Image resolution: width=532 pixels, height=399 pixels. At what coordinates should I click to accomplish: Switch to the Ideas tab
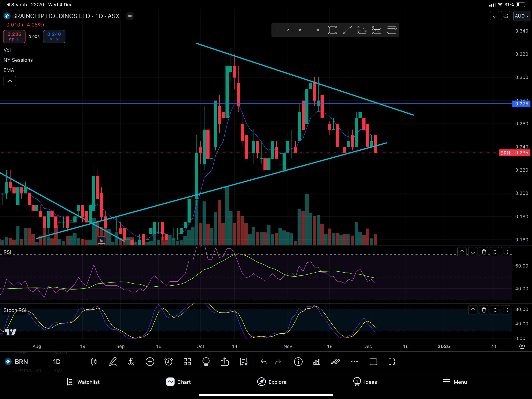tap(365, 382)
